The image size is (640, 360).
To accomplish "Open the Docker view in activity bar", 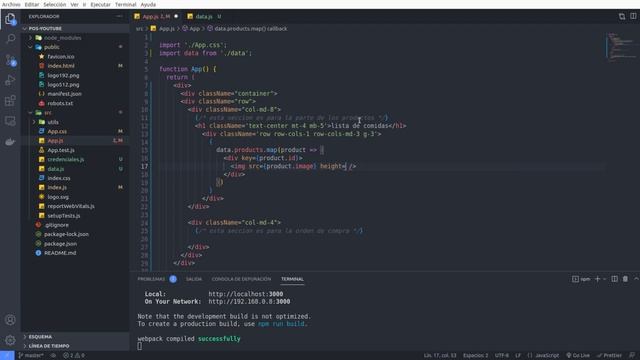I will coord(10,142).
